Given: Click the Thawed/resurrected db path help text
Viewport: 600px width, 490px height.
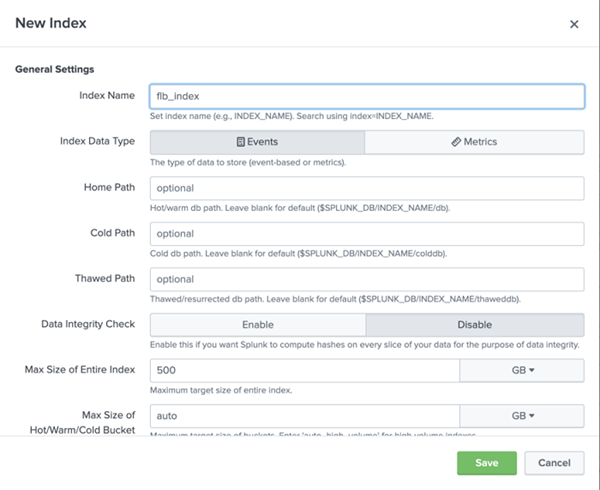Looking at the screenshot, I should (335, 299).
